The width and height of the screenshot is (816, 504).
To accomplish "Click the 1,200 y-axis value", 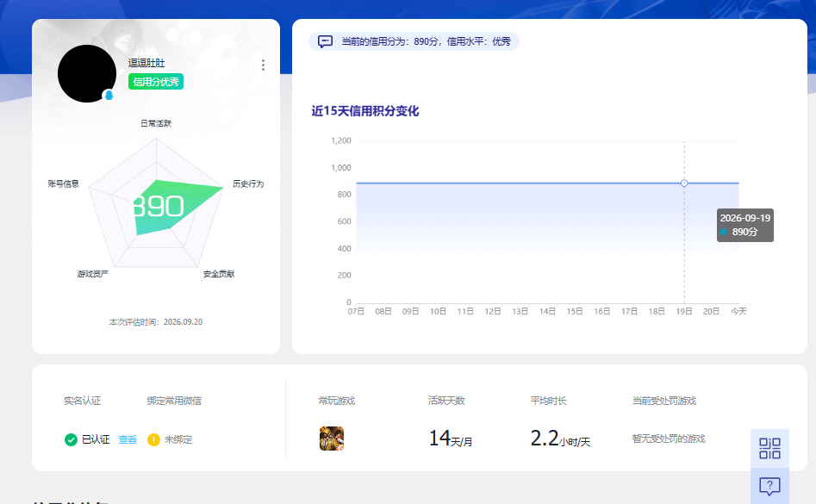I will (341, 140).
